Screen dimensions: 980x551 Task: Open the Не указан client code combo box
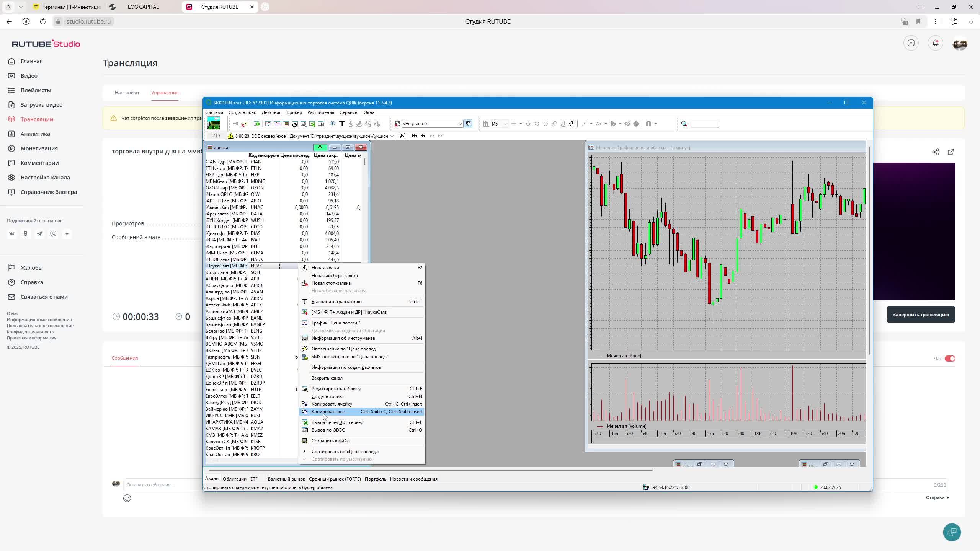point(433,124)
